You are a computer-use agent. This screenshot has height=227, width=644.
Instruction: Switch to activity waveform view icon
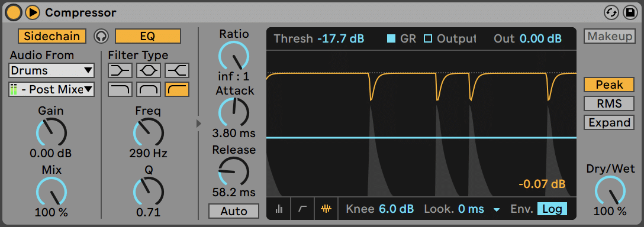point(326,209)
